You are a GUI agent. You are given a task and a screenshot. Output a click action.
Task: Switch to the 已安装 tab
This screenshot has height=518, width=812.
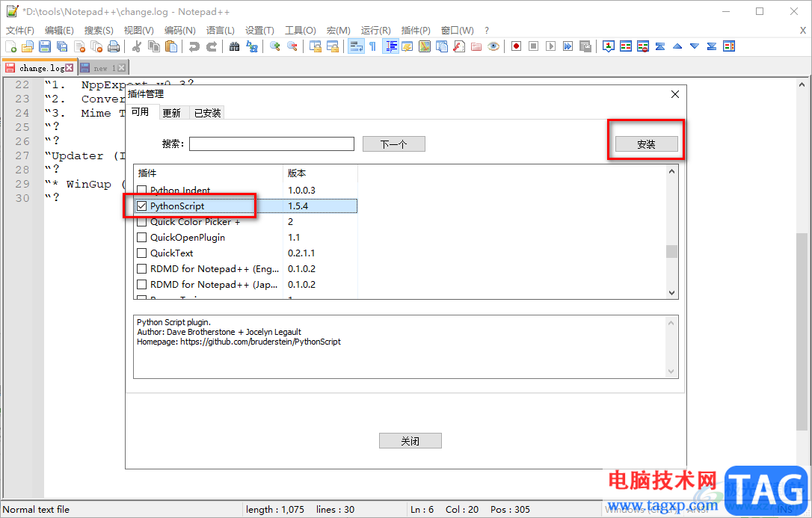(x=208, y=113)
